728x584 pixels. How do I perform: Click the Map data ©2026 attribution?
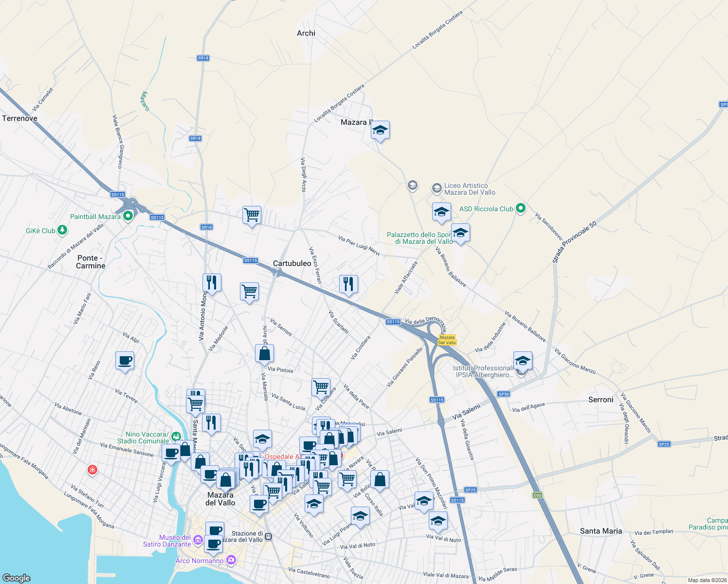[707, 580]
